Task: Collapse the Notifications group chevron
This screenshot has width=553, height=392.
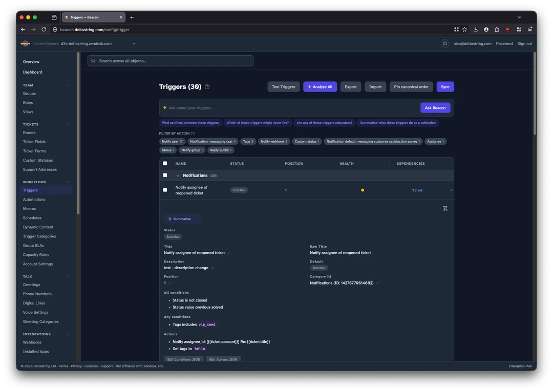Action: coord(178,176)
